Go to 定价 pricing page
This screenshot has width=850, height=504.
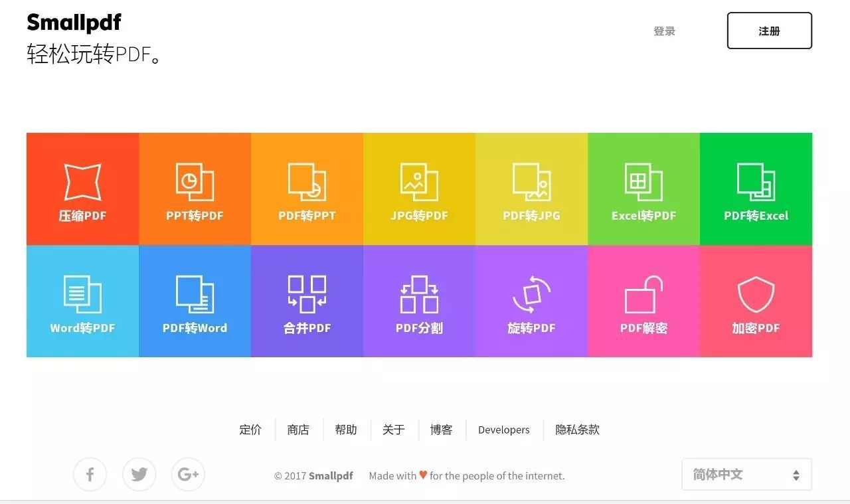click(250, 430)
